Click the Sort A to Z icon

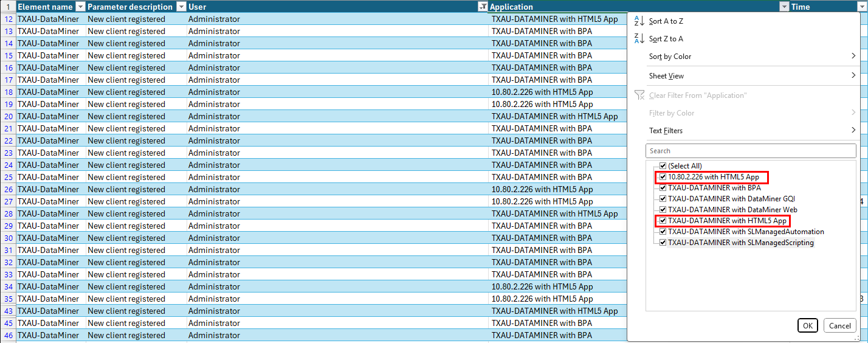639,21
